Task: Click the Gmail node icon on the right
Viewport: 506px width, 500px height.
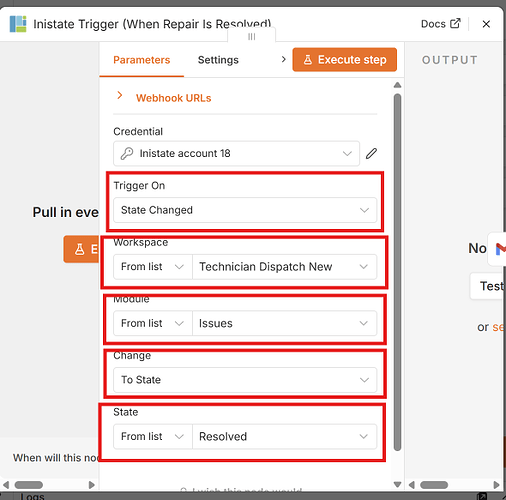Action: 500,249
